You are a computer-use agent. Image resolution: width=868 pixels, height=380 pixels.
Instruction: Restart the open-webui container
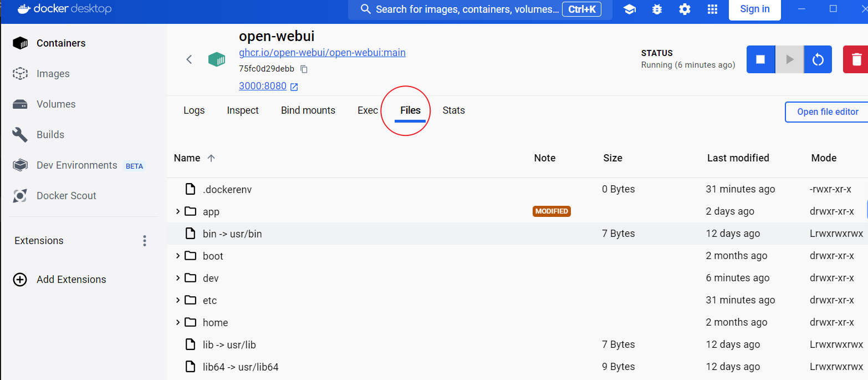pos(818,59)
